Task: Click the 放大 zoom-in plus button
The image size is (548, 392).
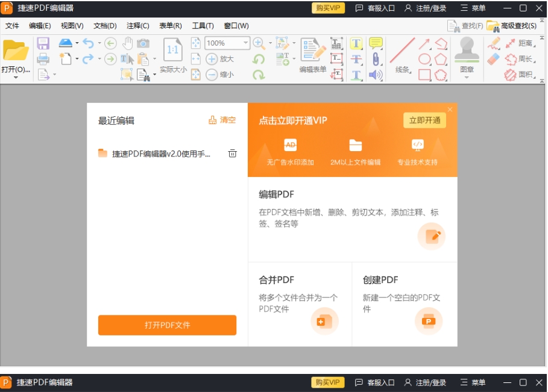Action: (x=220, y=58)
